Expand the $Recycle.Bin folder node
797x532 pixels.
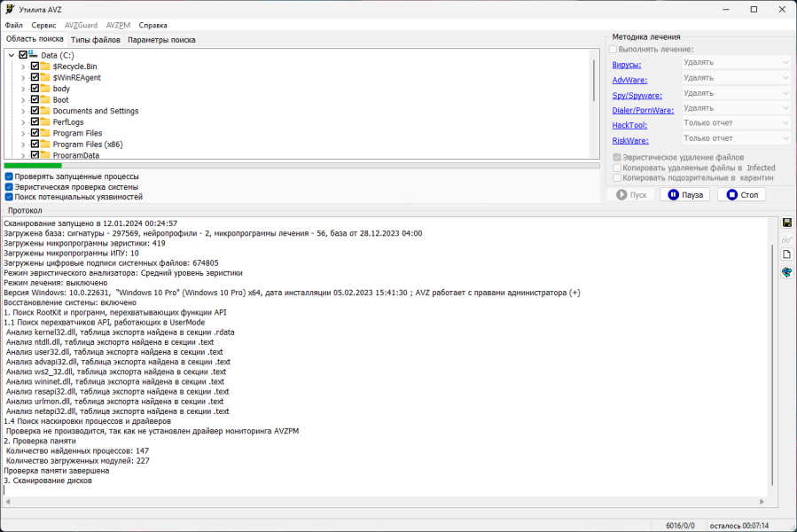[x=23, y=66]
